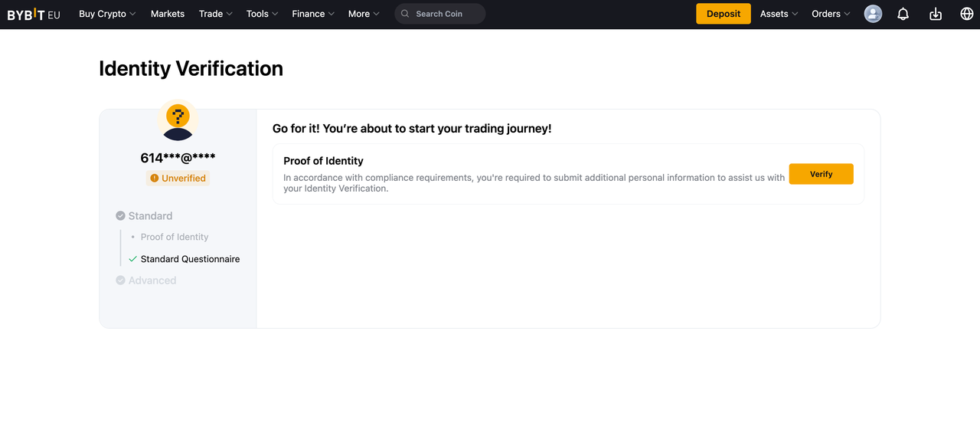
Task: Go to the Markets page
Action: pyautogui.click(x=168, y=14)
